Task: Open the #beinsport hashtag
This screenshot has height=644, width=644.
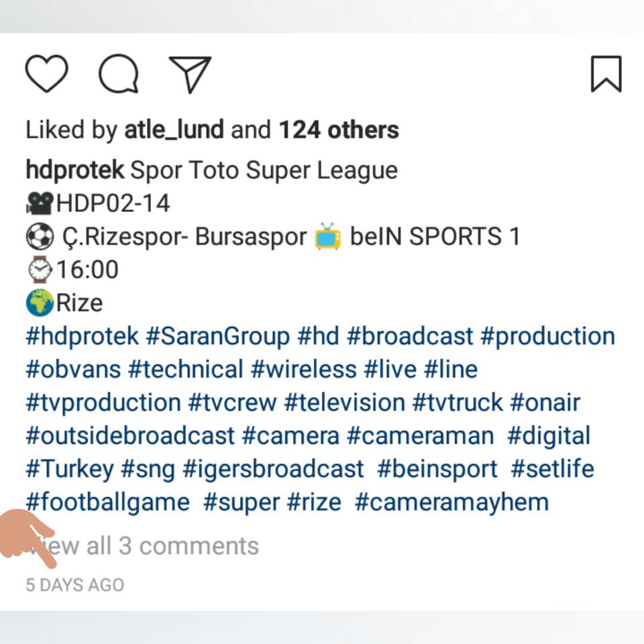Action: pyautogui.click(x=437, y=470)
